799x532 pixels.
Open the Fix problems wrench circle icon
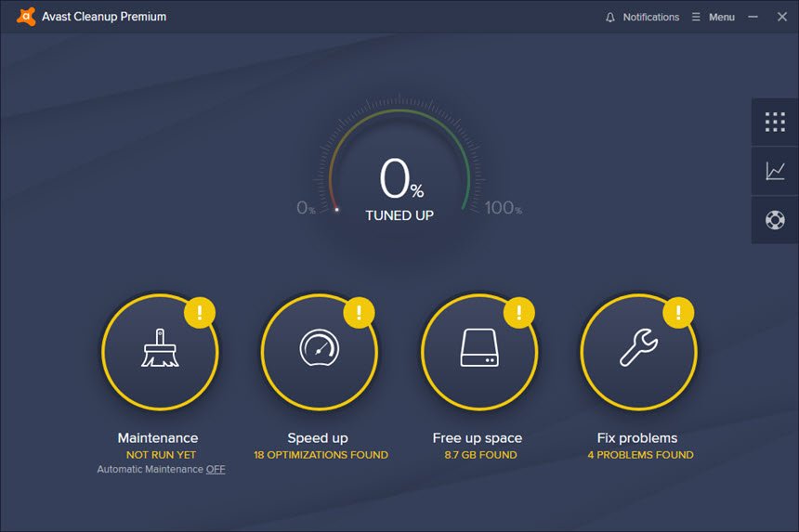pyautogui.click(x=639, y=352)
